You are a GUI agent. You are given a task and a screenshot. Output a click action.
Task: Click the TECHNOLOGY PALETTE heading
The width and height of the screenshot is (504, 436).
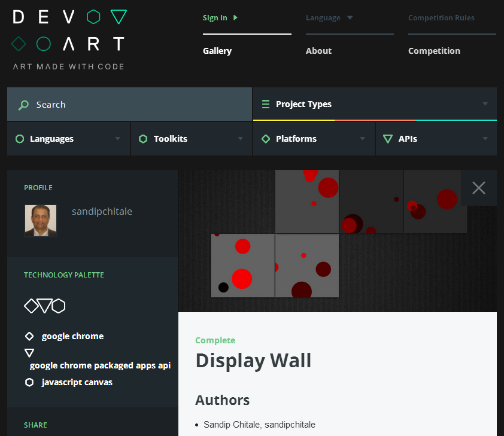coord(64,275)
